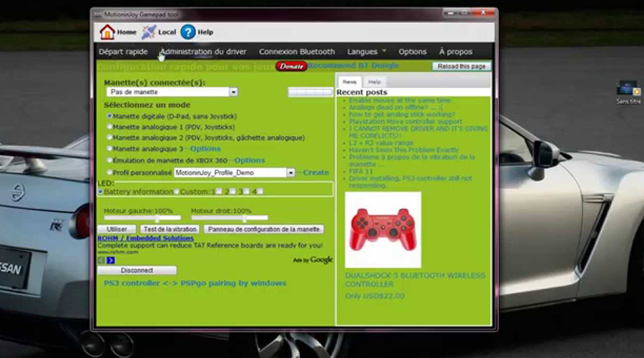Select Émulation de manette de XBOX 360
The image size is (644, 358).
[x=109, y=160]
